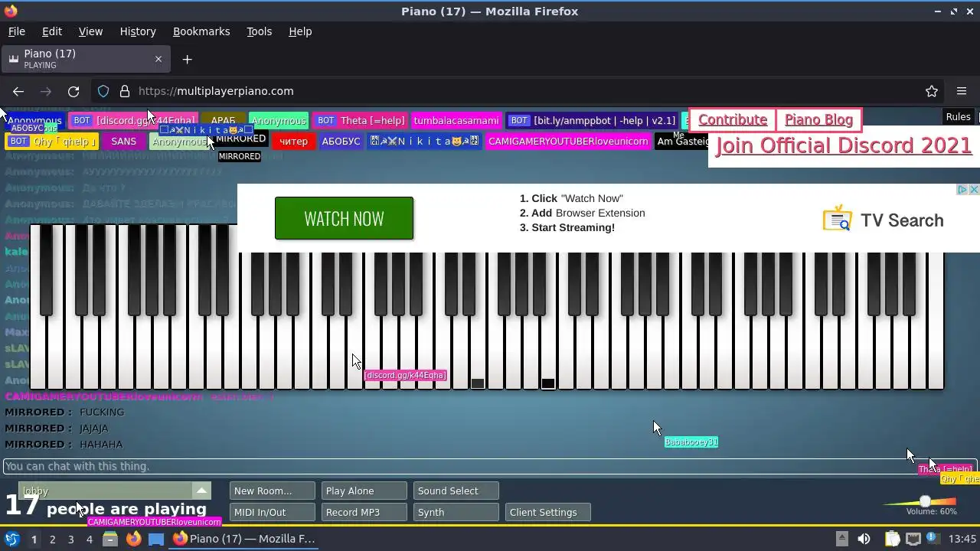Viewport: 980px width, 551px height.
Task: Open the Piano Blog link
Action: tap(818, 120)
